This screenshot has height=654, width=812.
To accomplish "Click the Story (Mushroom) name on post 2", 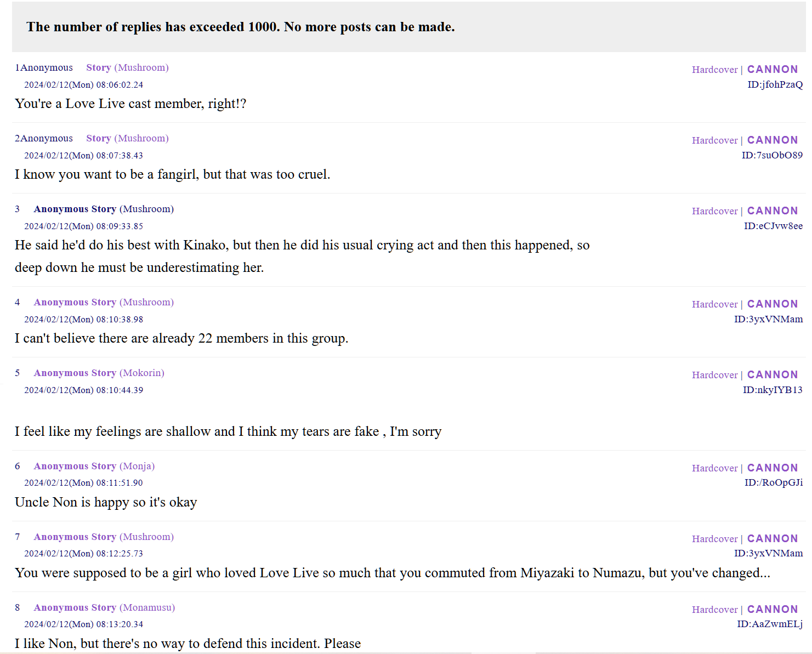I will coord(127,138).
